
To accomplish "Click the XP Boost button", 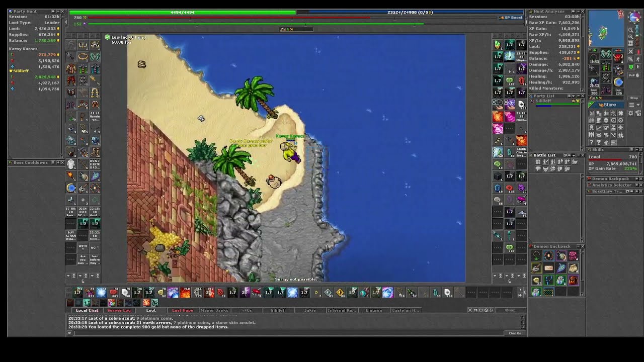I will [511, 18].
